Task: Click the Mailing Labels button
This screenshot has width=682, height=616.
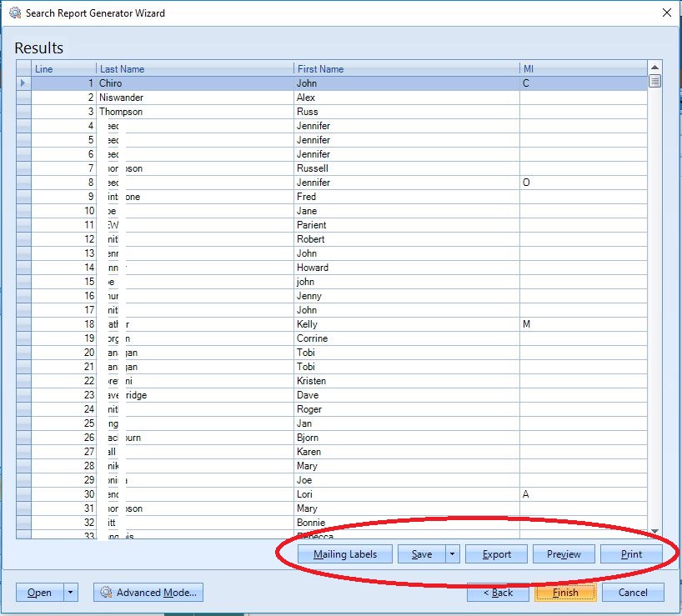Action: click(x=344, y=553)
